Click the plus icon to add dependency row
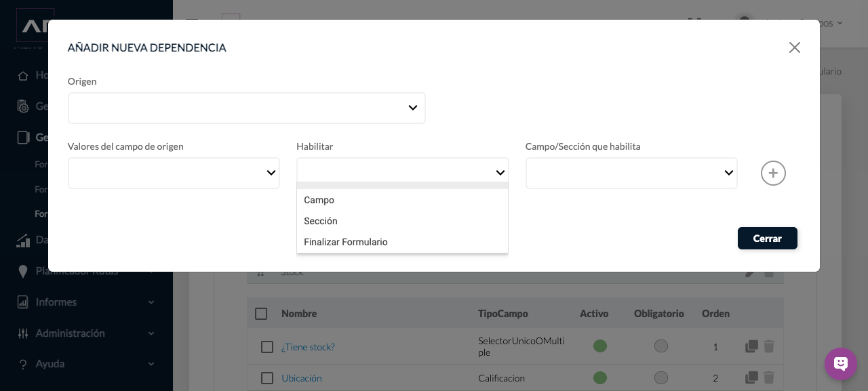The image size is (868, 391). click(x=773, y=173)
